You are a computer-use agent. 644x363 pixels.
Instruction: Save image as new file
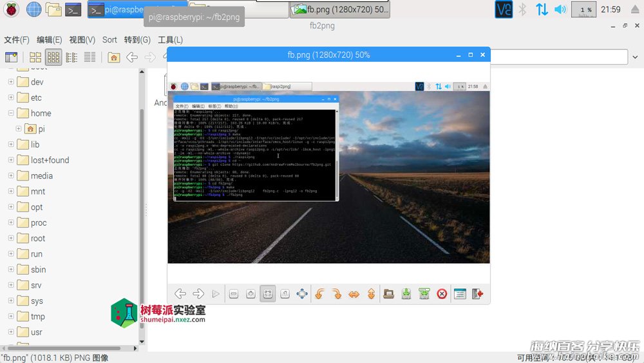(x=424, y=293)
